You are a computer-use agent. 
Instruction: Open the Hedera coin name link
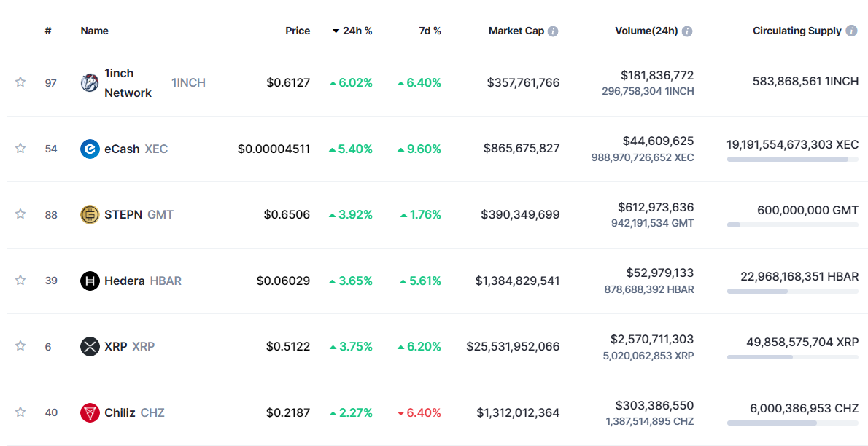pos(124,281)
